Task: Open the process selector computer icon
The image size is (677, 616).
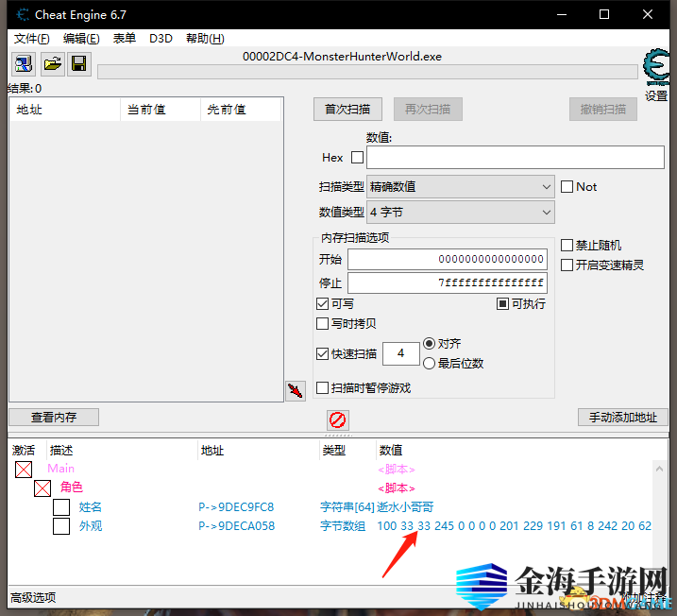Action: click(x=24, y=64)
